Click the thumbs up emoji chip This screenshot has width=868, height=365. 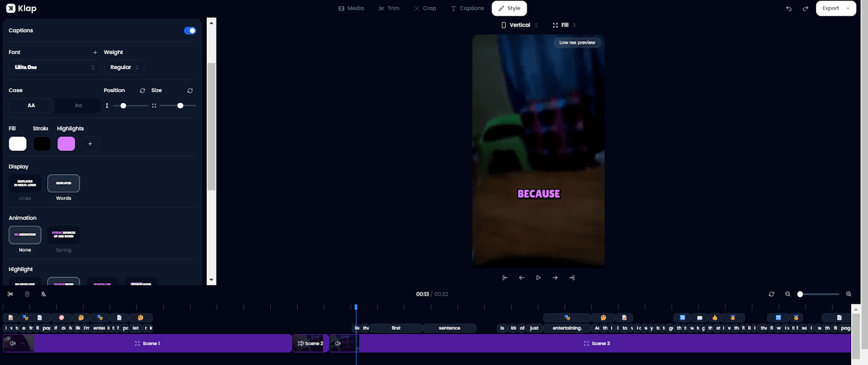pos(714,318)
